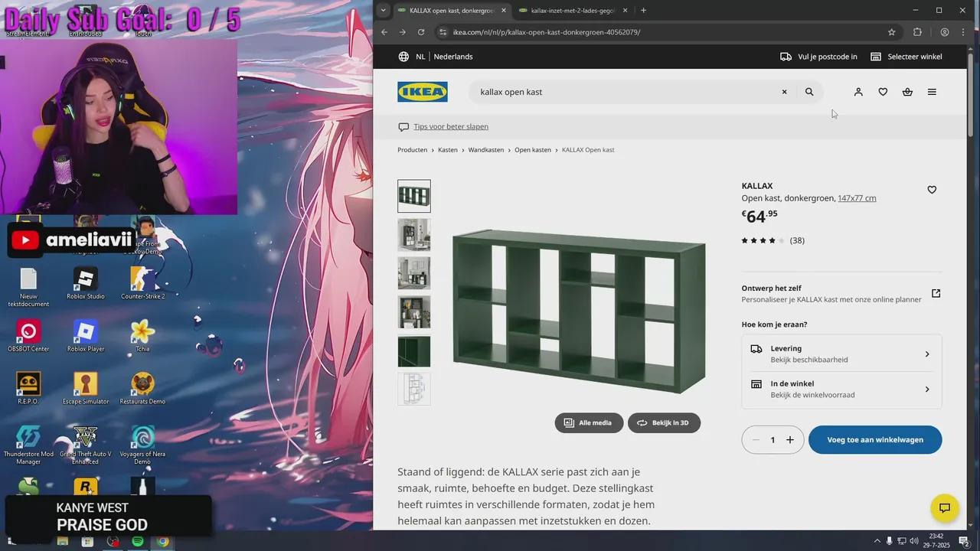Open Voyagers of Nera Demo icon
This screenshot has width=980, height=551.
pos(142,445)
